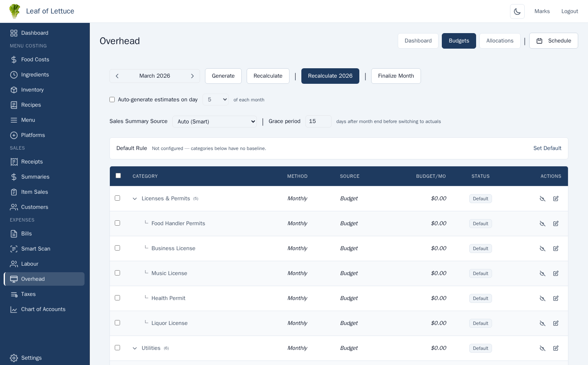Check the select-all category header checkbox
This screenshot has width=588, height=365.
pyautogui.click(x=118, y=176)
